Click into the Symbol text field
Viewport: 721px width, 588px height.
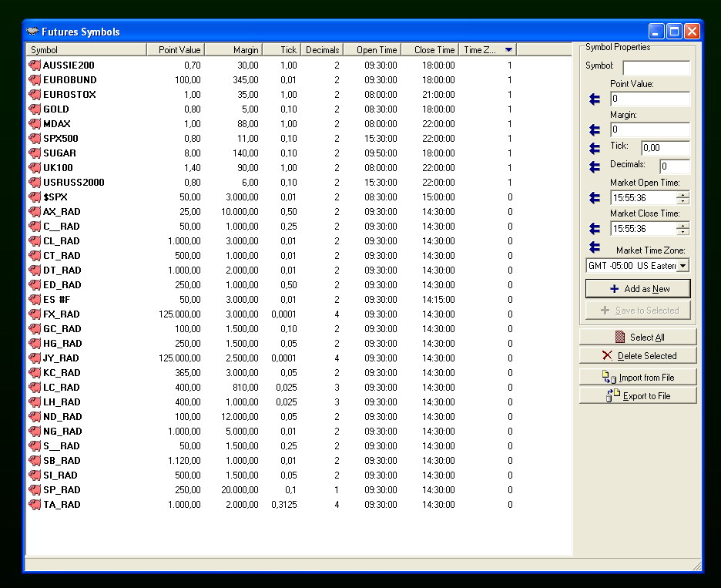pyautogui.click(x=656, y=68)
